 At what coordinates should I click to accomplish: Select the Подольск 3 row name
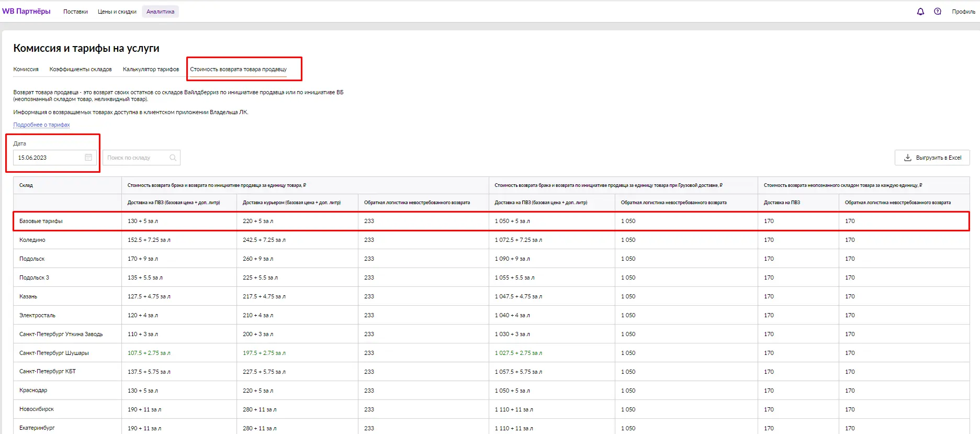pos(34,277)
